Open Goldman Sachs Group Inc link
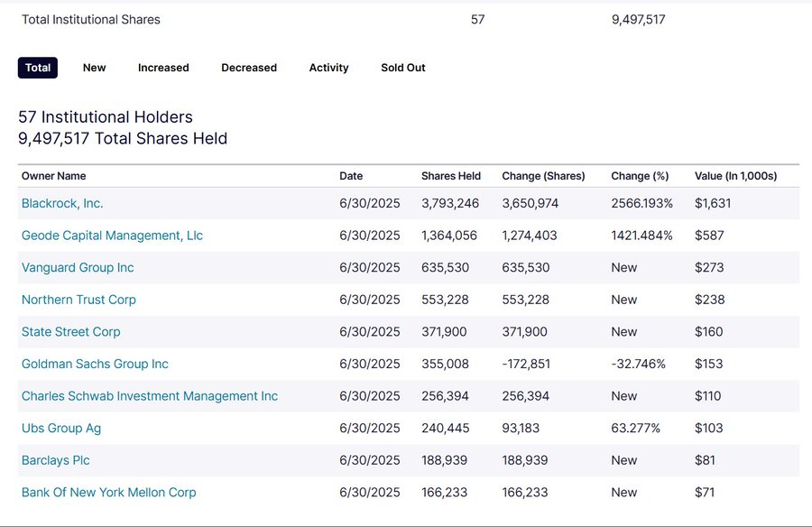The image size is (812, 527). click(x=95, y=364)
